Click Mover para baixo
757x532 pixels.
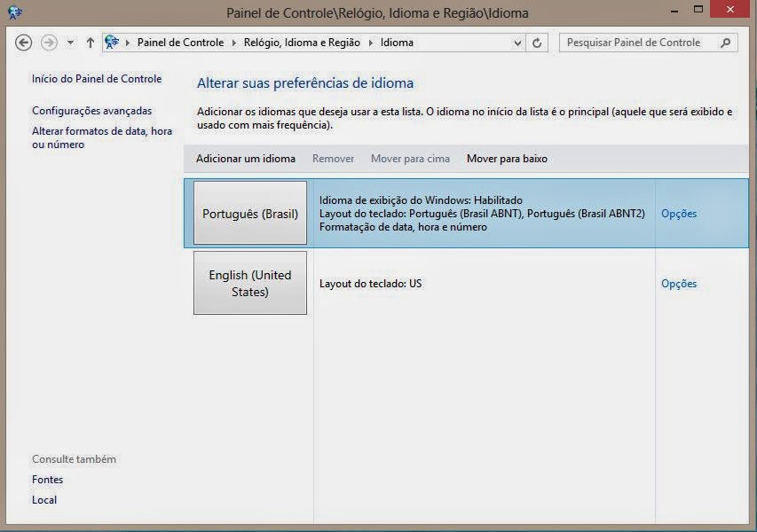507,159
